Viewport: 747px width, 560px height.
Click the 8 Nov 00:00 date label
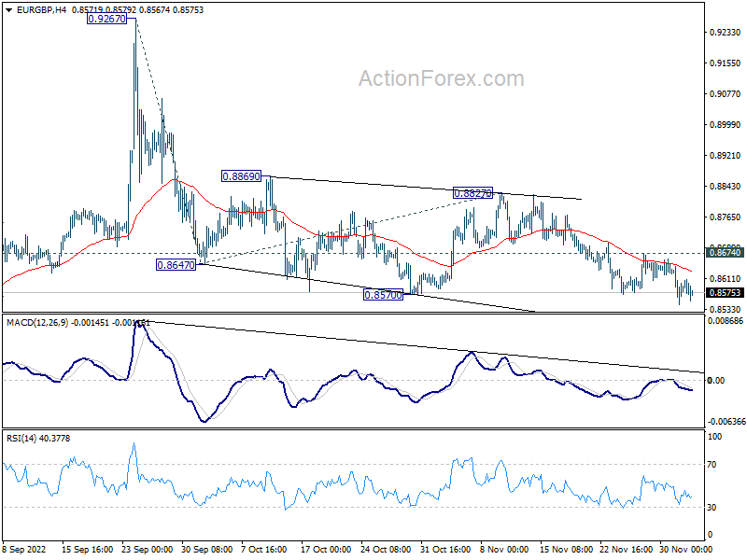[x=504, y=550]
